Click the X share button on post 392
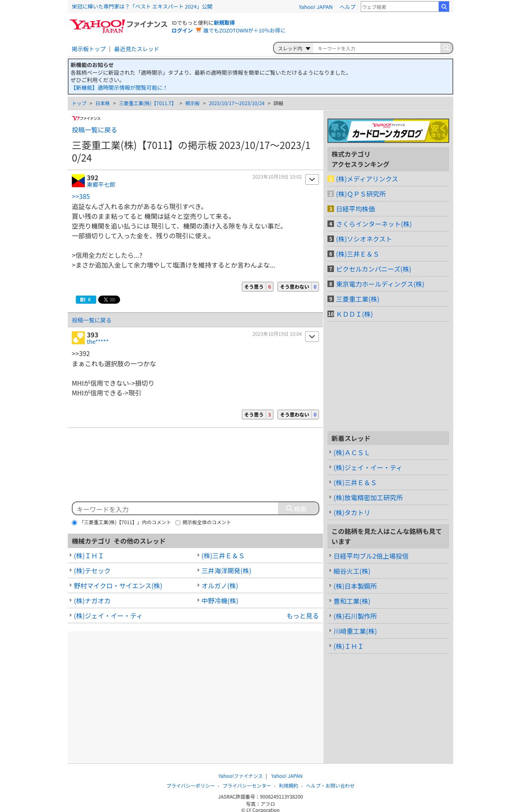This screenshot has width=521, height=812. tap(109, 300)
